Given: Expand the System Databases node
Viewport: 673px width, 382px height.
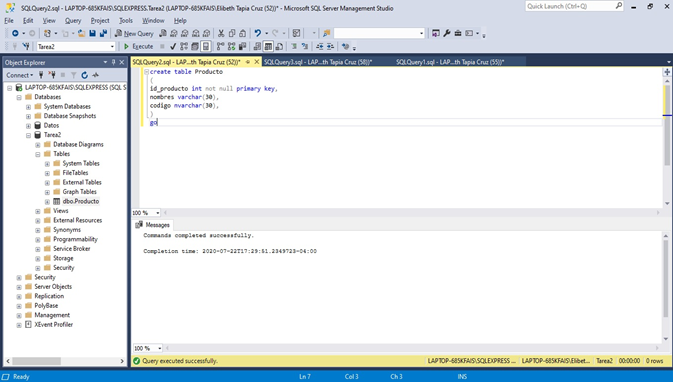Looking at the screenshot, I should [28, 107].
